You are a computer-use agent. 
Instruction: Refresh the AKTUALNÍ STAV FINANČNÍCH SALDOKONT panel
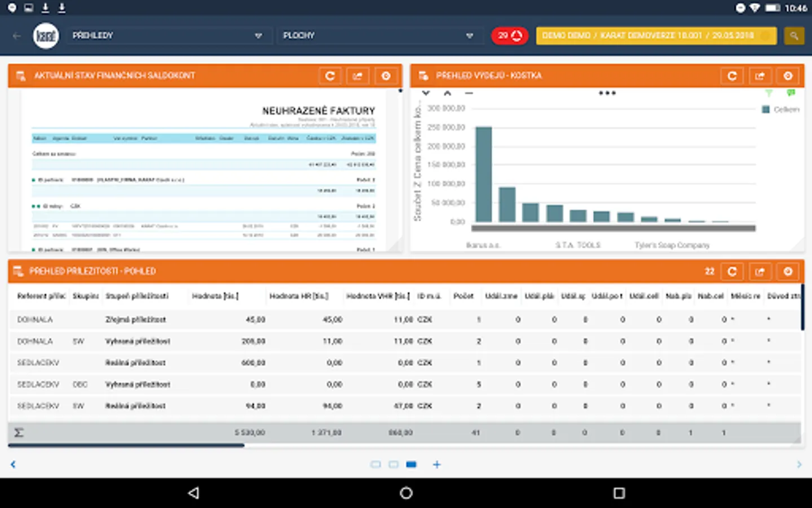330,76
